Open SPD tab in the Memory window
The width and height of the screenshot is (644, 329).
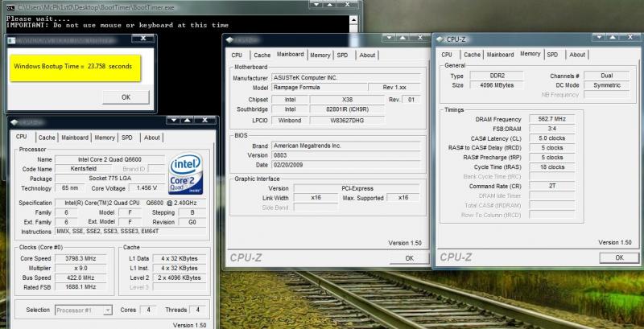pyautogui.click(x=552, y=55)
